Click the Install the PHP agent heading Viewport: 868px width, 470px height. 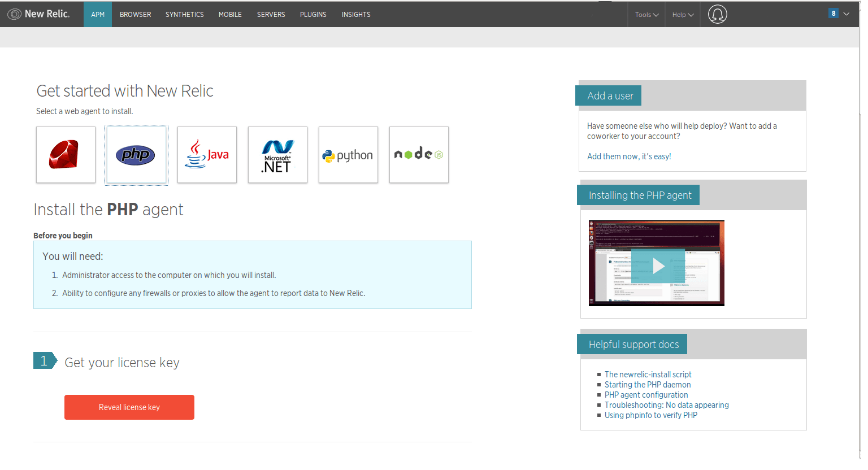coord(108,210)
